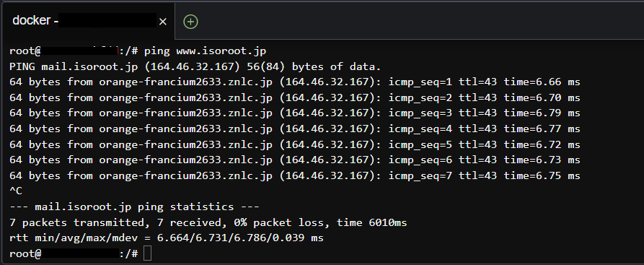Image resolution: width=644 pixels, height=265 pixels.
Task: Click the icmp_seq=5 reply line
Action: 294,145
